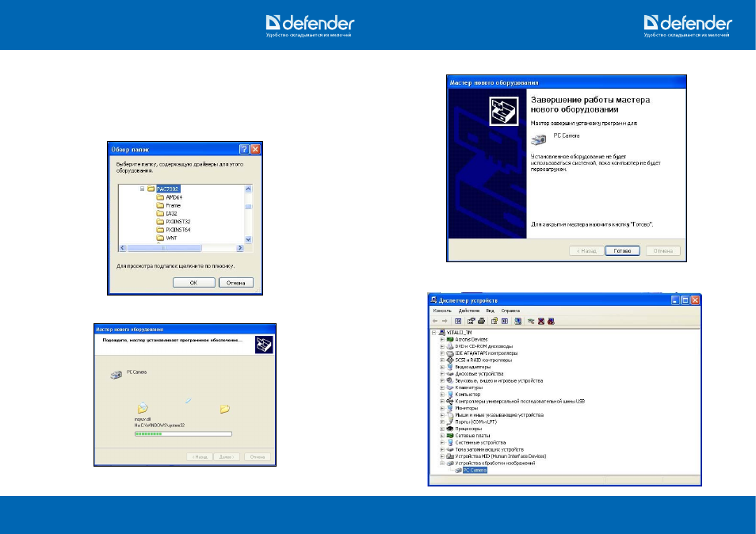Maximize the Диспетчер устройств window
Screen dimensions: 756x534
coord(685,300)
